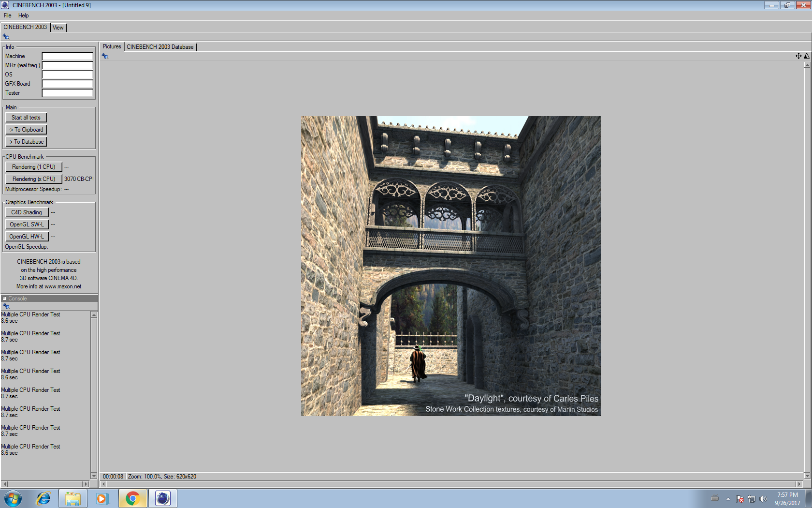The image size is (812, 508).
Task: Click the Tester input field
Action: [68, 93]
